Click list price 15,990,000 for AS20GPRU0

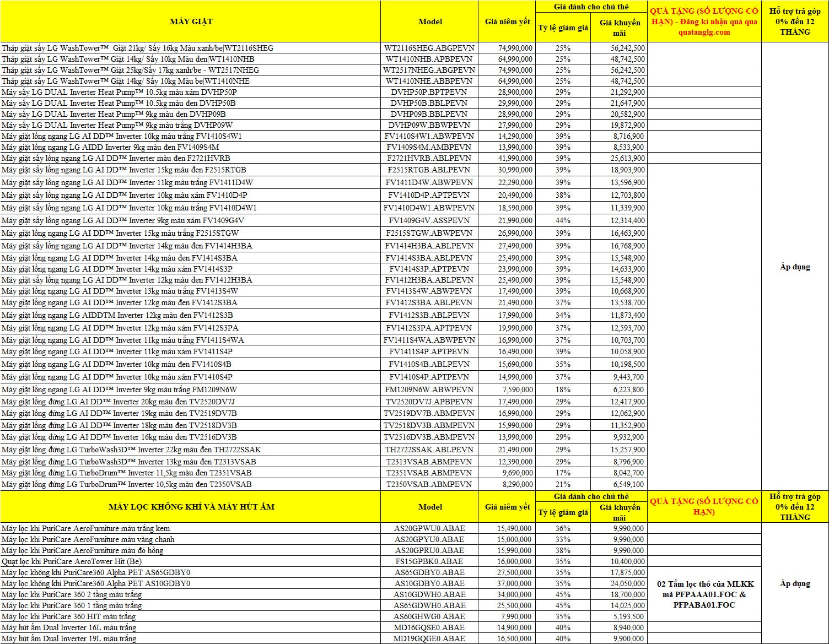(x=508, y=550)
